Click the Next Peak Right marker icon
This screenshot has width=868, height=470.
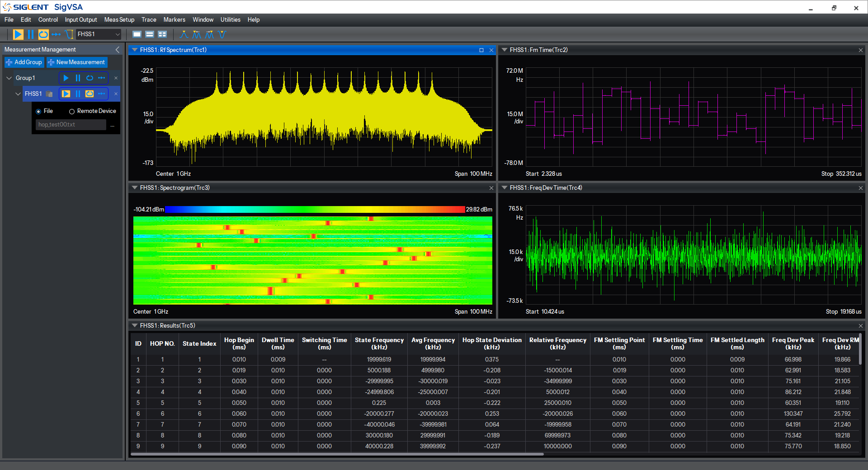pos(209,34)
